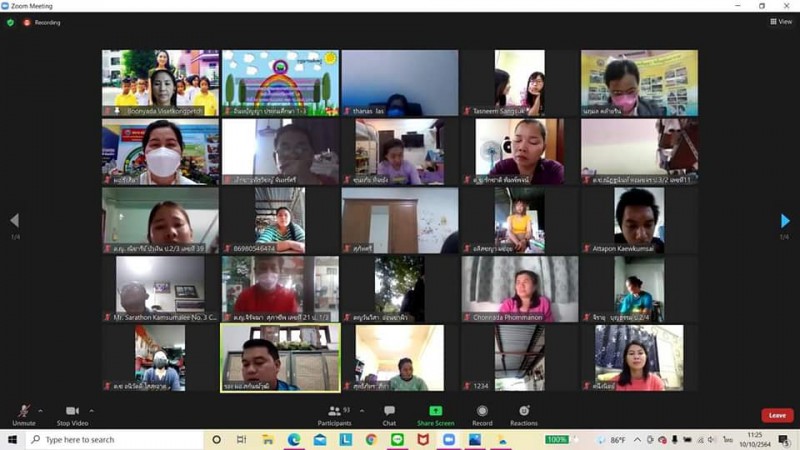Click the Type here to search box
Viewport: 800px width, 450px height.
[x=114, y=439]
